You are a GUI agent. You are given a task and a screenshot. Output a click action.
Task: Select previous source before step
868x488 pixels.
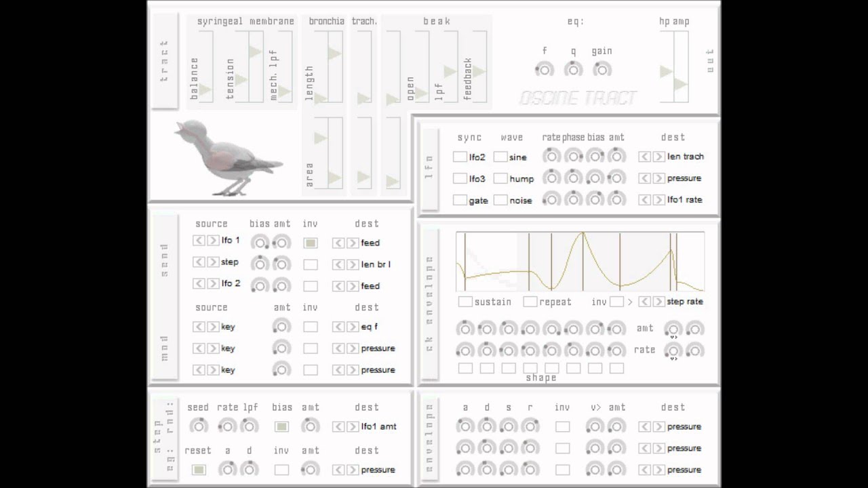(199, 262)
